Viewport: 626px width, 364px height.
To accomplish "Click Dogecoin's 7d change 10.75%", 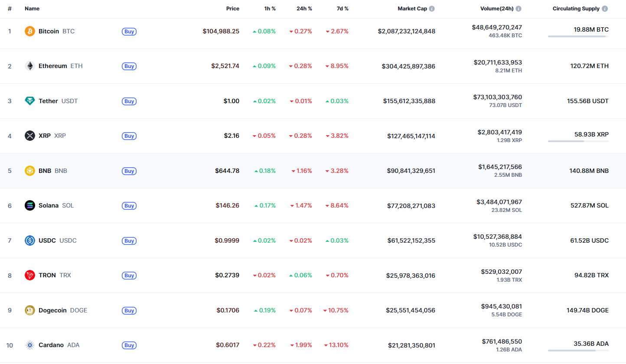I will point(336,310).
